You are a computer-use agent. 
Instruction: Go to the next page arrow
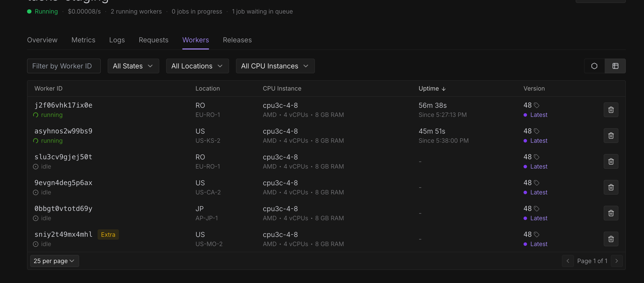(x=616, y=261)
